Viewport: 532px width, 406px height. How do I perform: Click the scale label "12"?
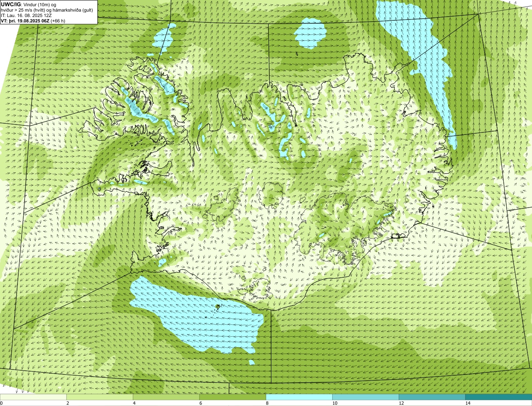coord(401,403)
